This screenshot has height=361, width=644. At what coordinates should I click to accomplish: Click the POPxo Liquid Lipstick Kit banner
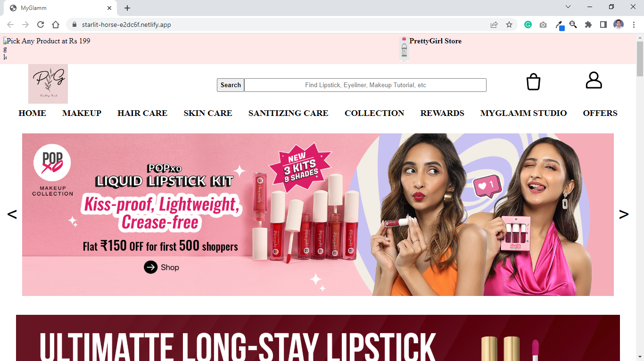click(318, 214)
